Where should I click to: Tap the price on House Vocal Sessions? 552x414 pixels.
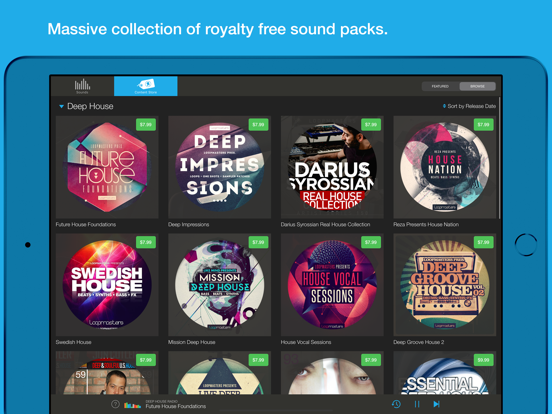[x=371, y=242]
